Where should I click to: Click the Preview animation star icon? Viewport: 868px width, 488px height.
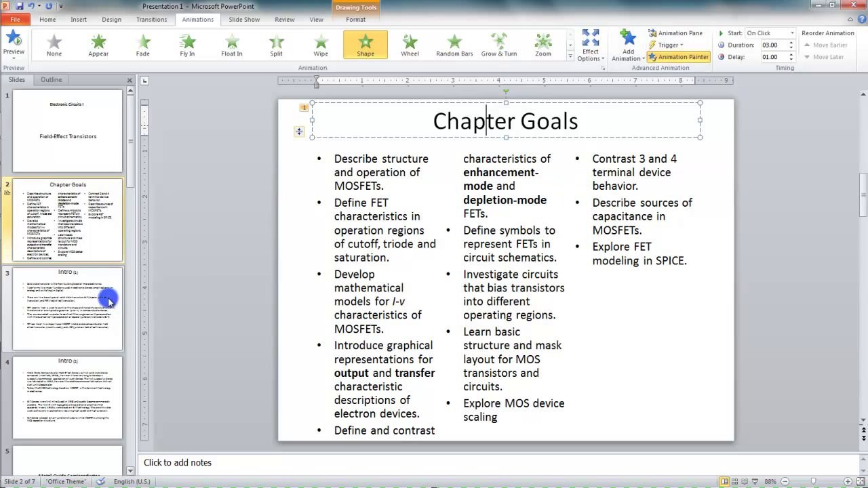click(14, 39)
